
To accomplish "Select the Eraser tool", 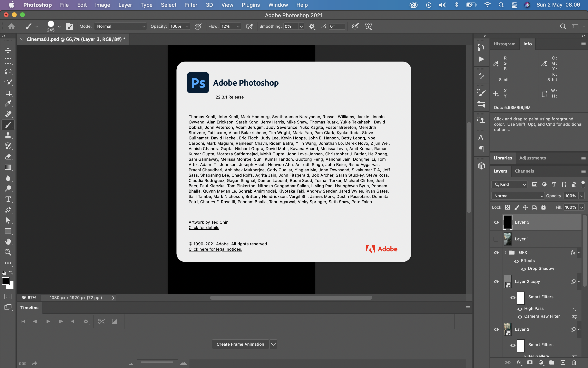I will click(x=8, y=156).
